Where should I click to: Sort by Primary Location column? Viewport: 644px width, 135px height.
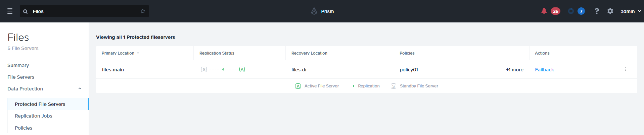pos(120,53)
